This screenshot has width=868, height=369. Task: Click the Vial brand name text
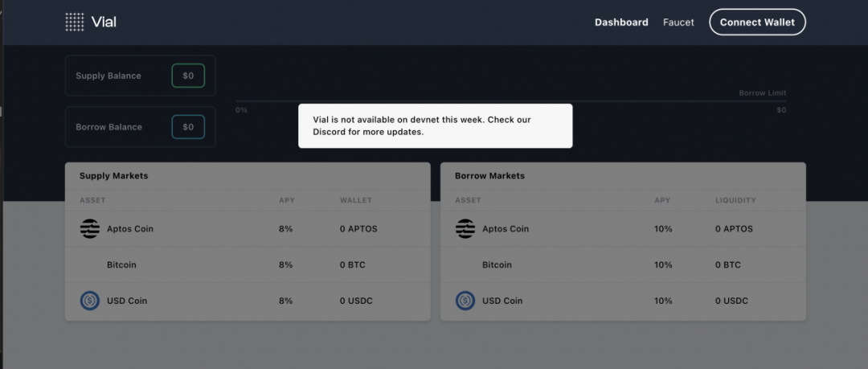click(x=104, y=22)
